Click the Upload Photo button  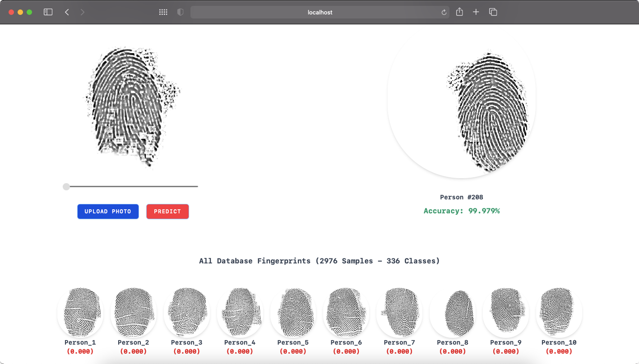108,212
